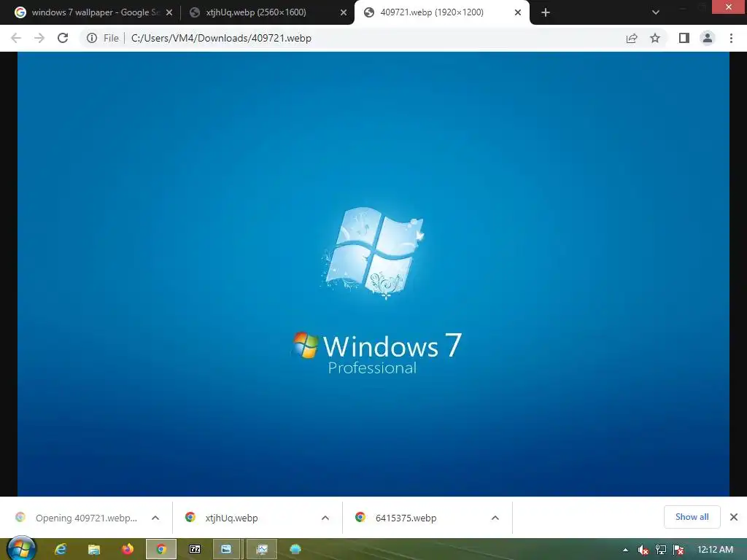The height and width of the screenshot is (560, 747).
Task: Bookmark this tab with the star icon
Action: tap(655, 38)
